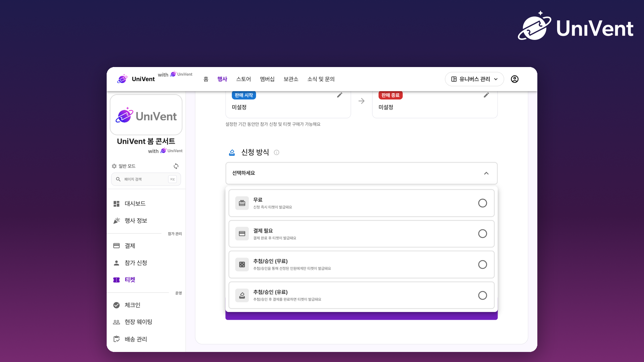644x362 pixels.
Task: Click the 결제 card icon in sidebar
Action: click(x=116, y=246)
